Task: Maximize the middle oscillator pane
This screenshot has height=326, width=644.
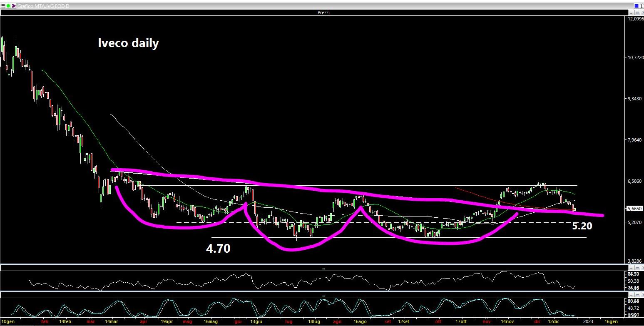Action: click(x=637, y=269)
